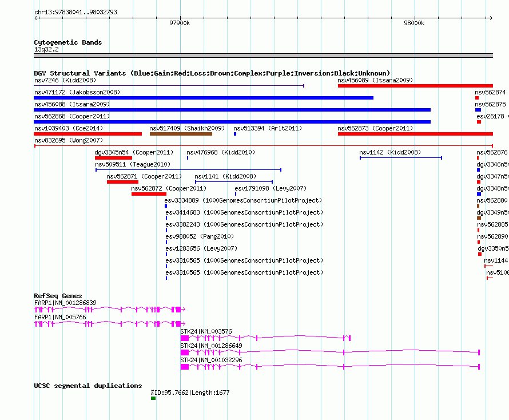Open the esv988052 (Pang2010) label
The width and height of the screenshot is (509, 420).
[200, 236]
